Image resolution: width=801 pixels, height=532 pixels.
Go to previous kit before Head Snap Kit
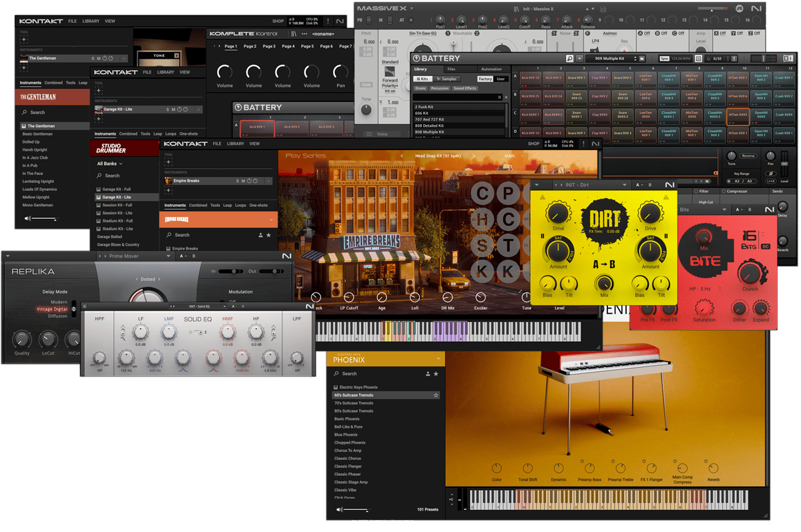click(403, 156)
